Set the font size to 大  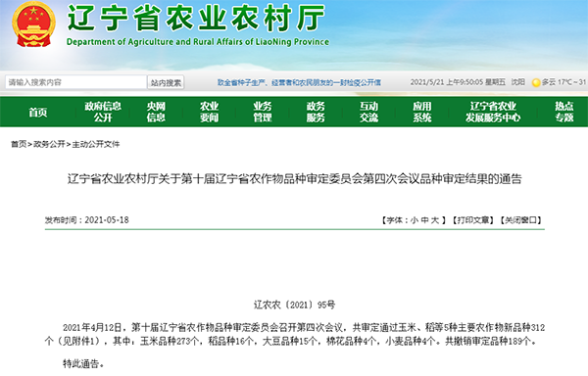[435, 220]
